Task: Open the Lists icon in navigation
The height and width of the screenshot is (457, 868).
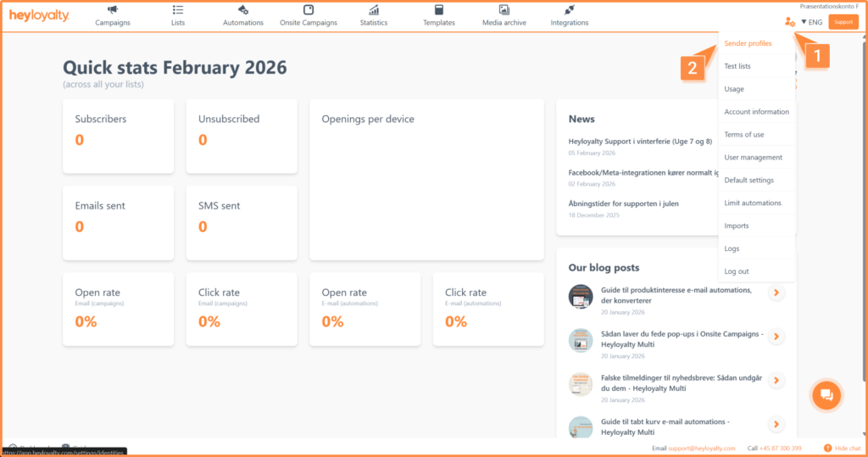Action: click(178, 10)
